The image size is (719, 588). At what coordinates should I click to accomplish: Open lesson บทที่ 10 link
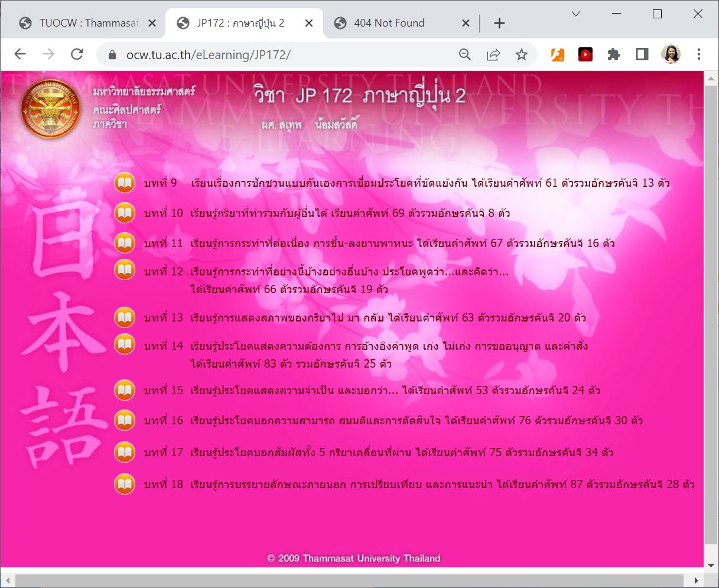click(x=349, y=213)
